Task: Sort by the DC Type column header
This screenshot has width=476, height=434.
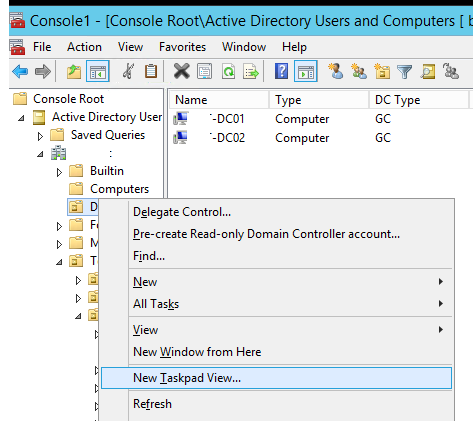Action: [419, 100]
